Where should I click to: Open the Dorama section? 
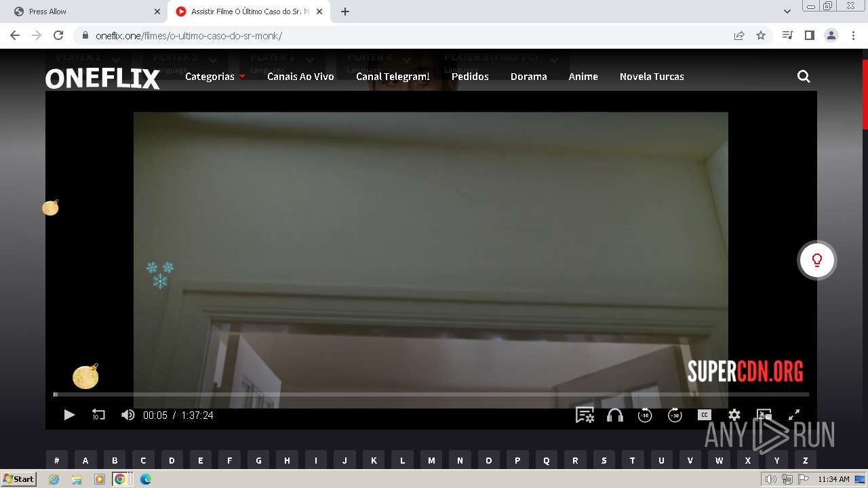coord(529,77)
